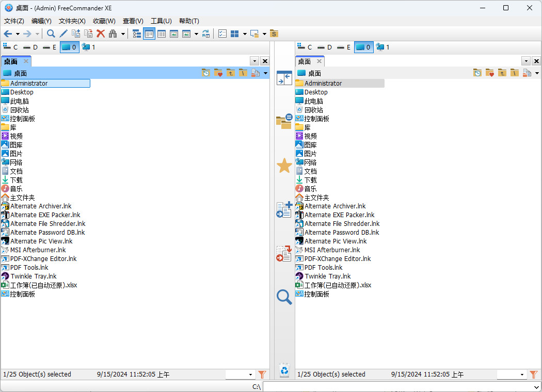Viewport: 542px width, 392px height.
Task: Close the left panel 桌面 tab with its x
Action: (26, 61)
